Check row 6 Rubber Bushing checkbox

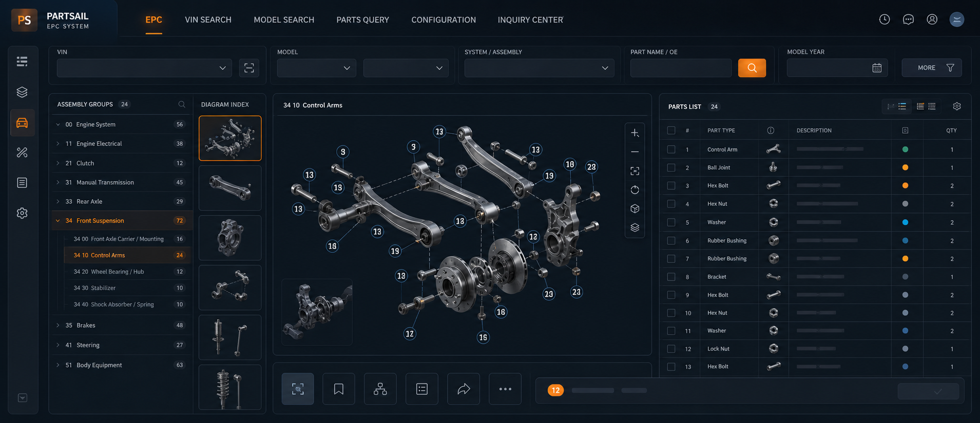coord(671,240)
